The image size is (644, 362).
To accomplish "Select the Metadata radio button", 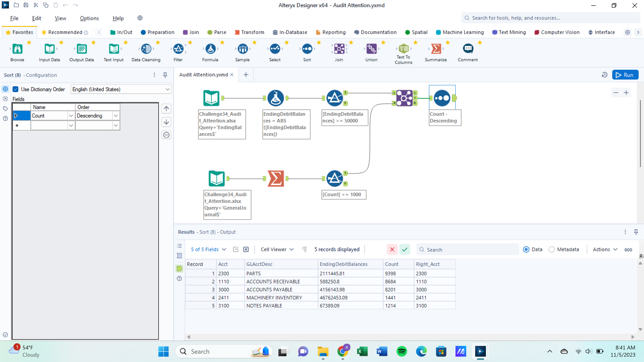I will [551, 249].
